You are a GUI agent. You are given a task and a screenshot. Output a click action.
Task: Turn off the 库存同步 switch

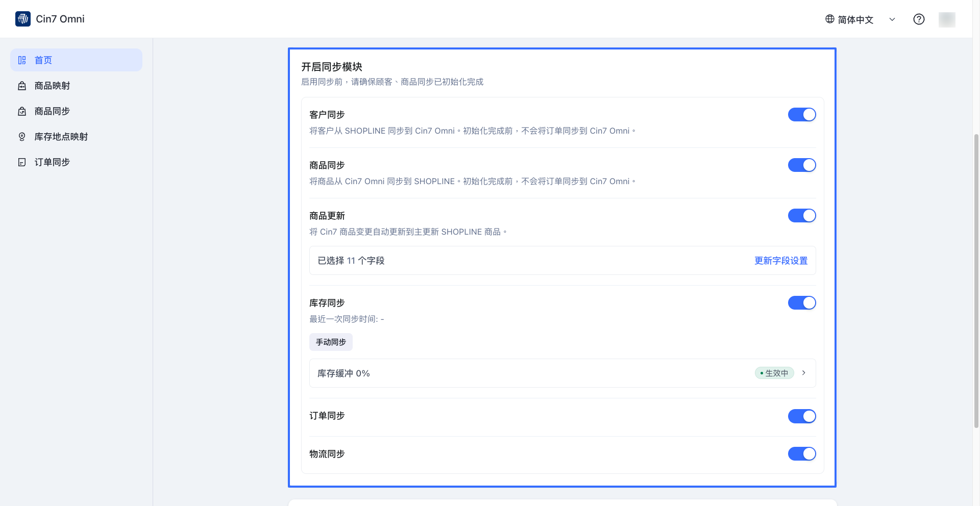point(802,303)
